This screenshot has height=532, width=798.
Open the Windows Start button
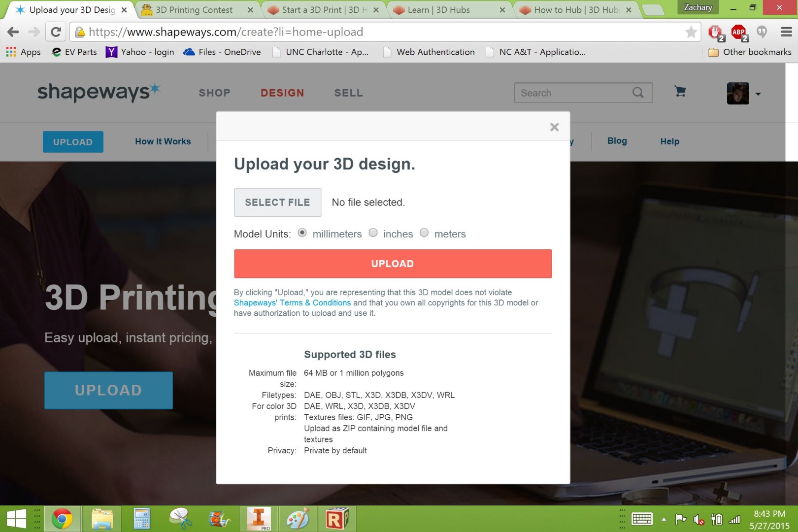[x=16, y=519]
